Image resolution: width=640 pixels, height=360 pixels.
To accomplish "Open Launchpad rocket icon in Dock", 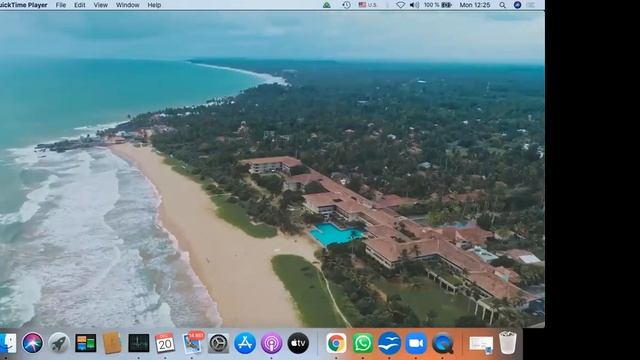I will tap(59, 343).
